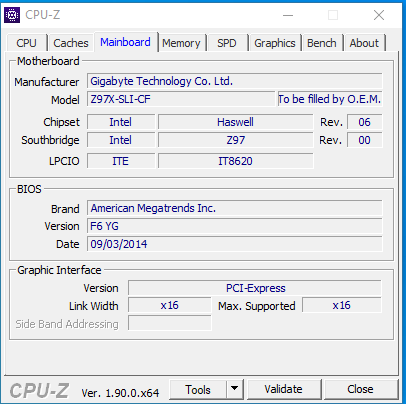
Task: Click the Max. Supported x16 value
Action: pyautogui.click(x=342, y=305)
